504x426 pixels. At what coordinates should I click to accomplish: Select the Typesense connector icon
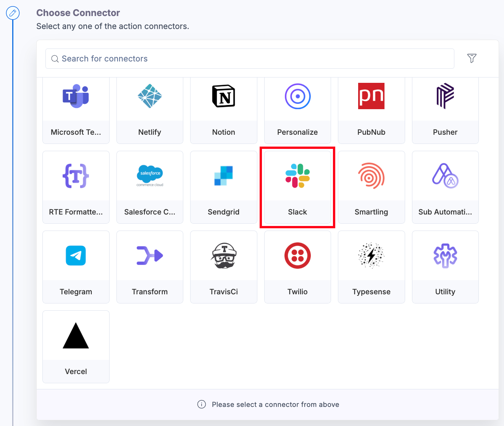point(371,255)
